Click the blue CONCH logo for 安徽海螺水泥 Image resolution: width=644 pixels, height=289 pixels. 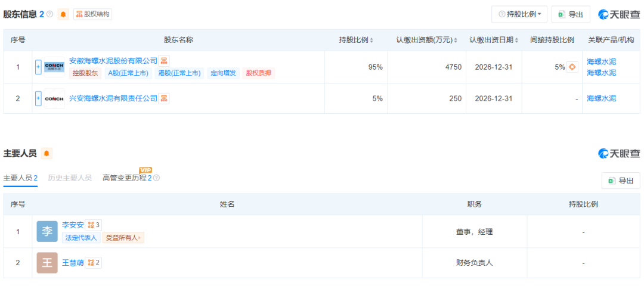point(54,67)
